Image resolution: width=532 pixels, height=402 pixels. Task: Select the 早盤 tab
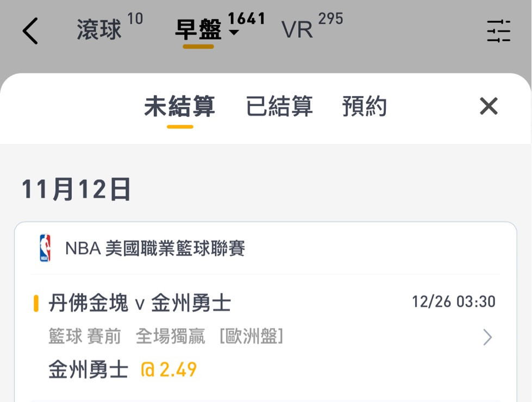click(198, 29)
